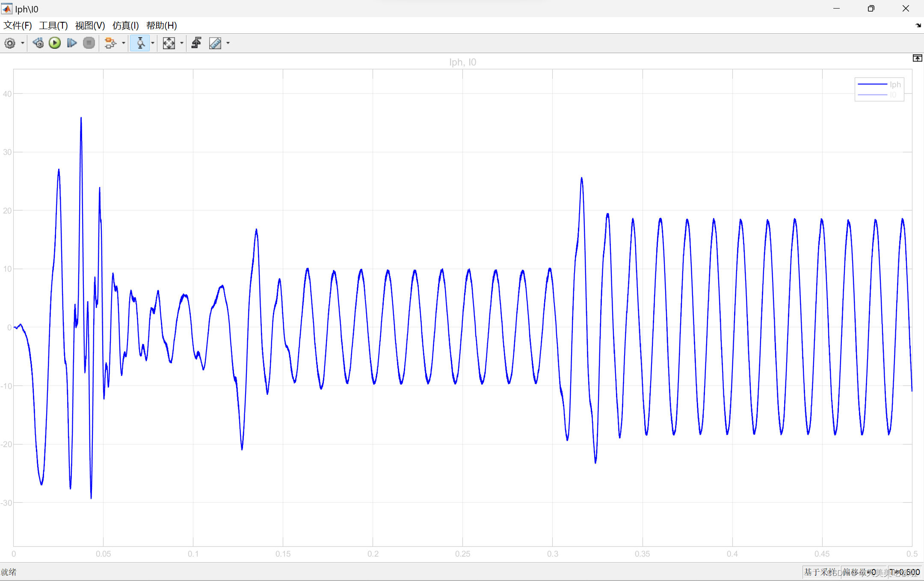Minimize the scope window
The height and width of the screenshot is (581, 924).
pos(836,9)
